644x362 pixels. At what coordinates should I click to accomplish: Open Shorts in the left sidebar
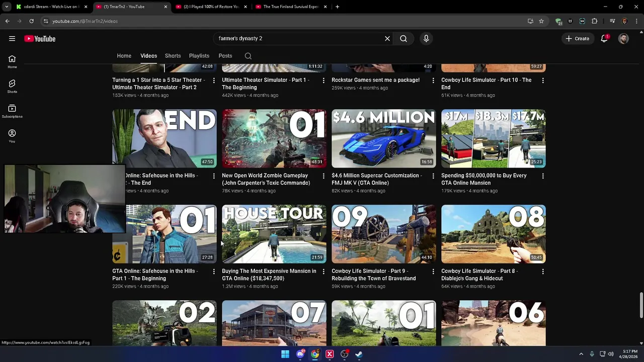tap(12, 86)
